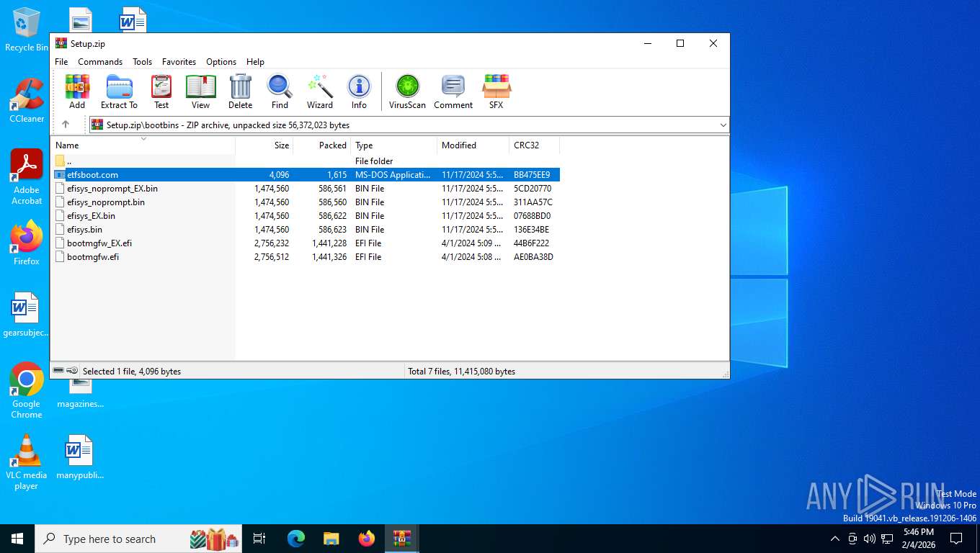Click the taskbar search box
980x553 pixels.
coord(138,539)
